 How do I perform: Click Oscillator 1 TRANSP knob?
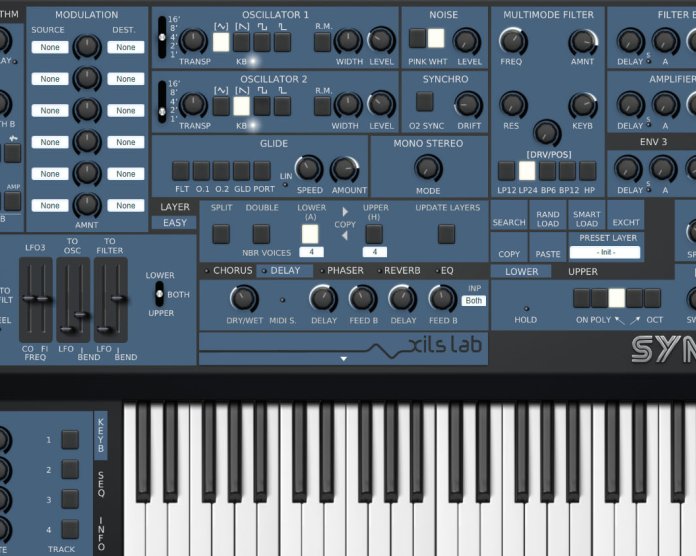(193, 41)
